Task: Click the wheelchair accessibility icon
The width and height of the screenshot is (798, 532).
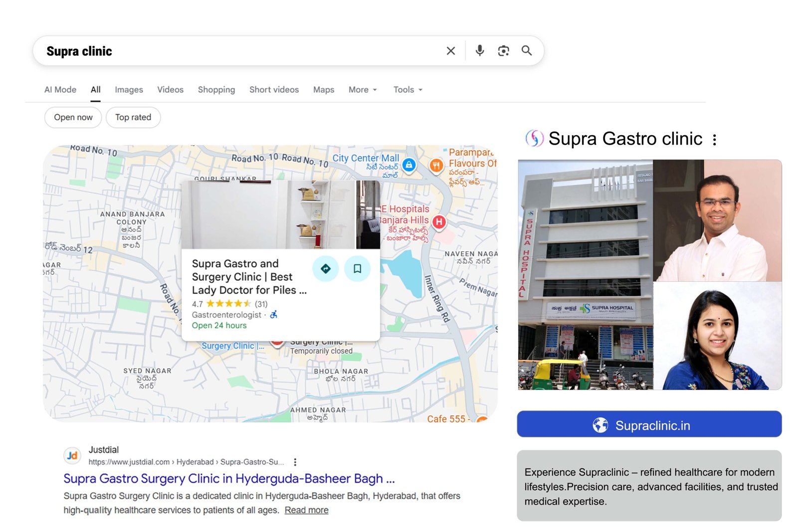Action: coord(273,314)
